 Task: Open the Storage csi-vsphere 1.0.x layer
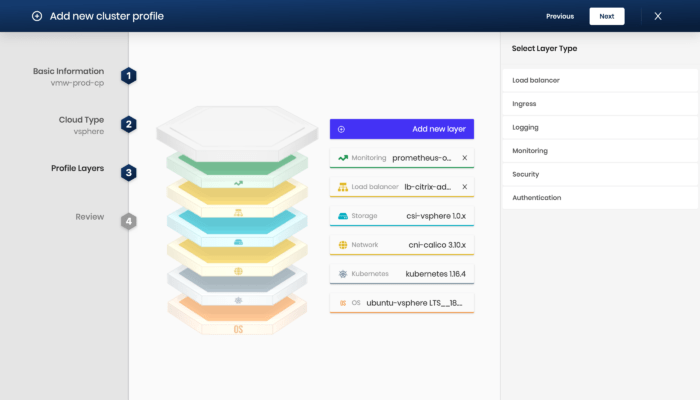[x=402, y=216]
